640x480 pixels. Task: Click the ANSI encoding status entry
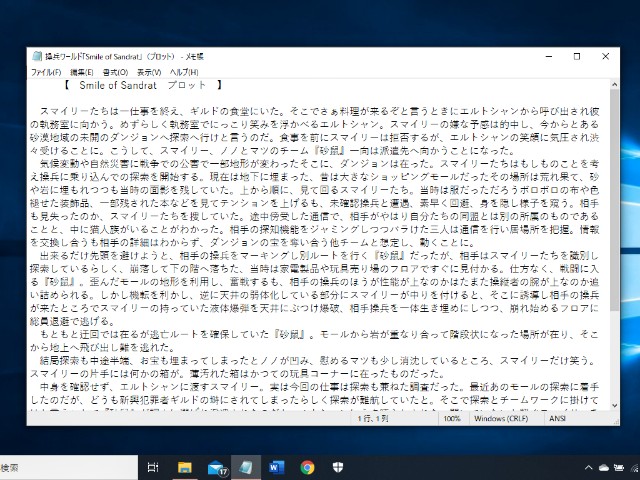coord(557,418)
